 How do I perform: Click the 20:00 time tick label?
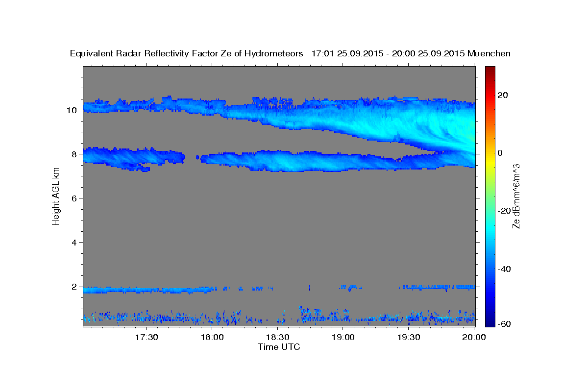coord(474,337)
